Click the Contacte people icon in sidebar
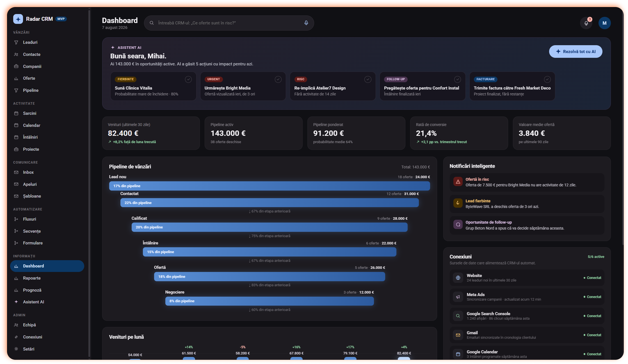The width and height of the screenshot is (628, 364). (x=16, y=54)
